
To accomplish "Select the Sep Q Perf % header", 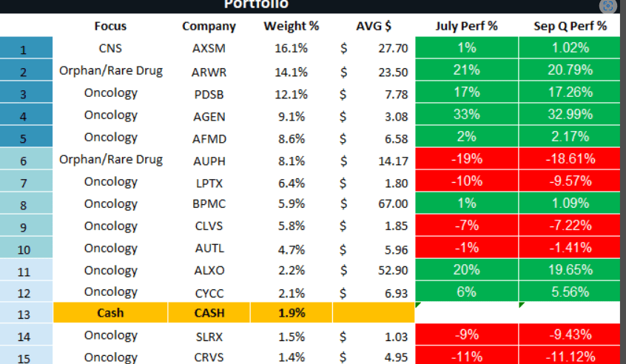I will (570, 26).
